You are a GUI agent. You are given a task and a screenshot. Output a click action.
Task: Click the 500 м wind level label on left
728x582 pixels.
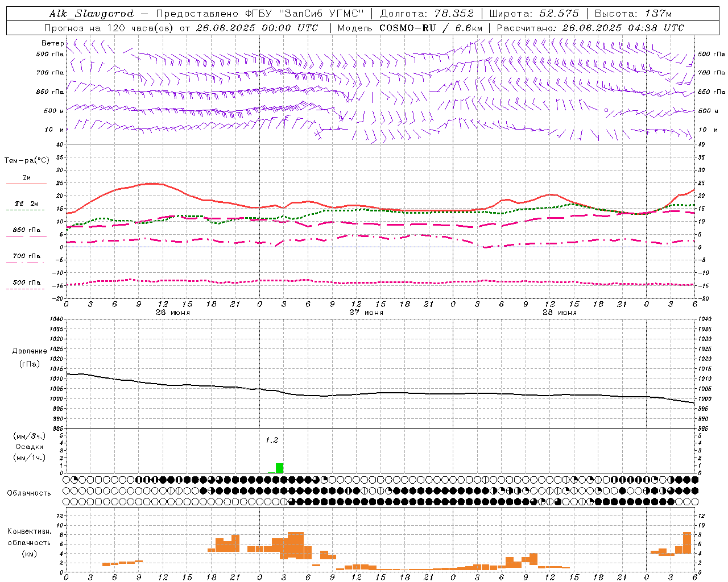point(54,111)
